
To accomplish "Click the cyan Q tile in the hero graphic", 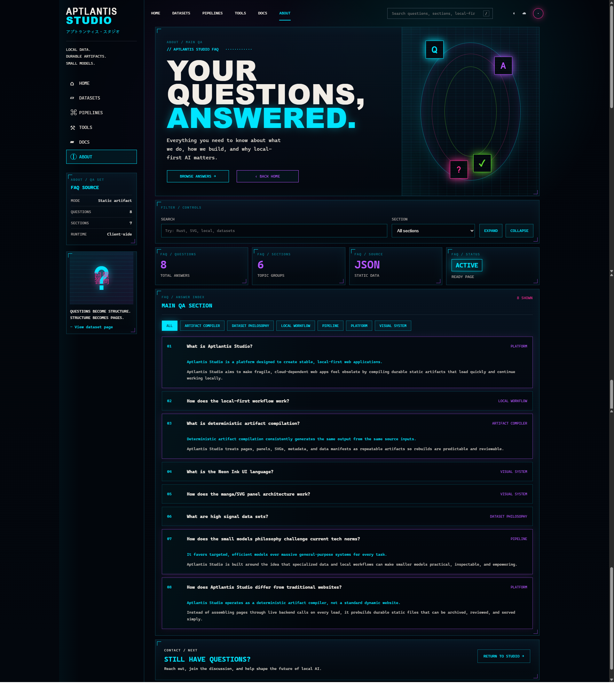I will pyautogui.click(x=434, y=50).
